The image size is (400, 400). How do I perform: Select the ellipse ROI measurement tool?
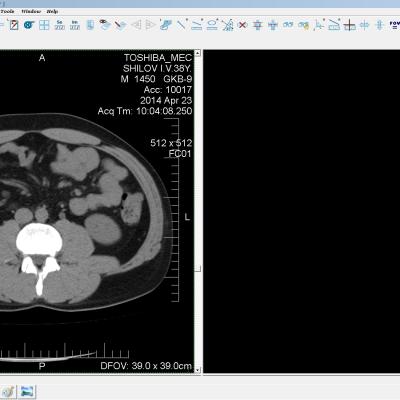212,25
